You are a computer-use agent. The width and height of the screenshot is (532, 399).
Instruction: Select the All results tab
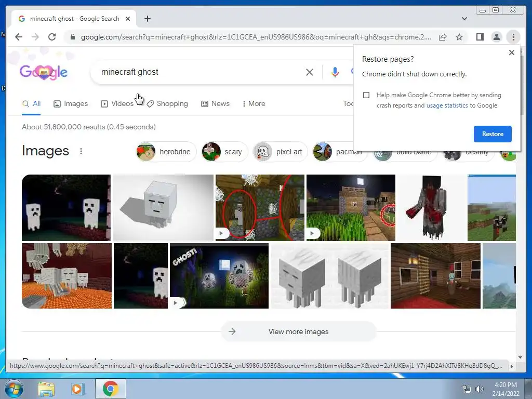click(x=31, y=104)
